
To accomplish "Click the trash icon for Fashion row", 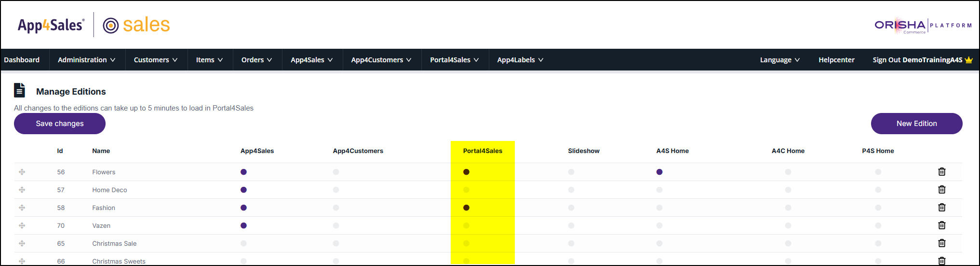I will pos(941,208).
